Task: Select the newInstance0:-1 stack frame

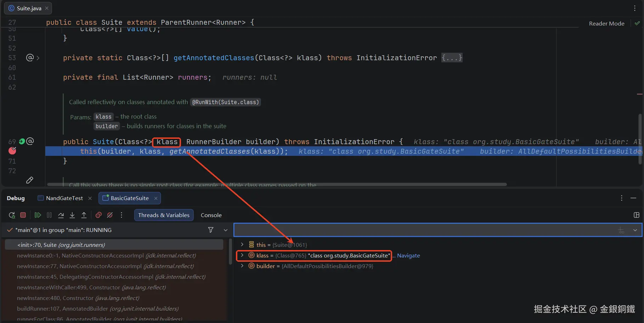Action: pyautogui.click(x=114, y=255)
